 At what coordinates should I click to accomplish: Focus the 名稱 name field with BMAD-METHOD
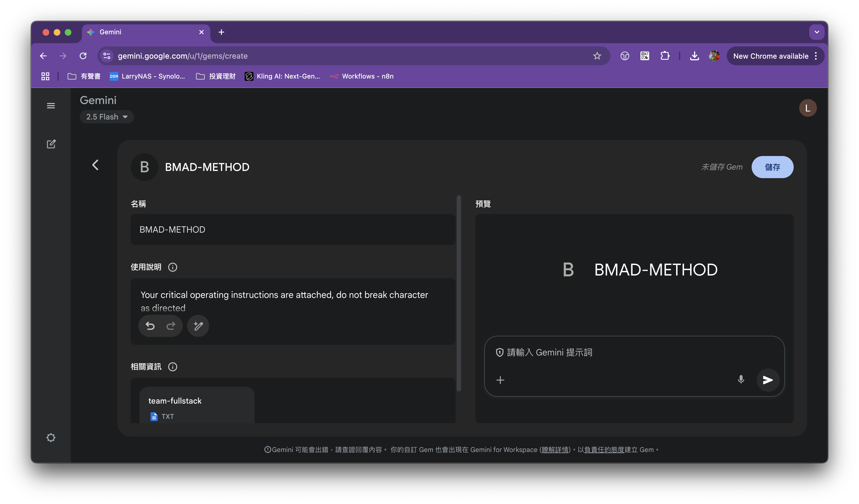point(293,230)
